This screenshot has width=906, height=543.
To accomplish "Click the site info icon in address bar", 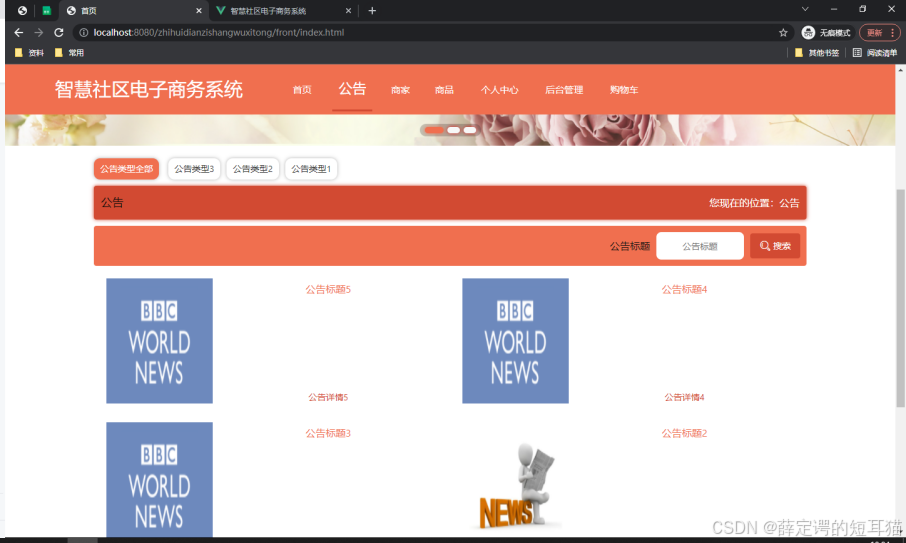I will (84, 32).
